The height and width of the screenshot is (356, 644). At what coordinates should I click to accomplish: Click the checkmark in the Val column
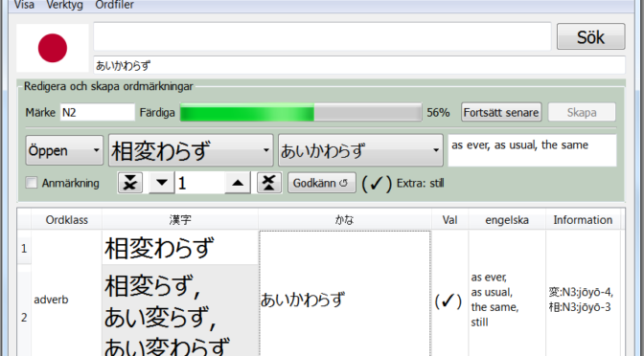pyautogui.click(x=448, y=301)
